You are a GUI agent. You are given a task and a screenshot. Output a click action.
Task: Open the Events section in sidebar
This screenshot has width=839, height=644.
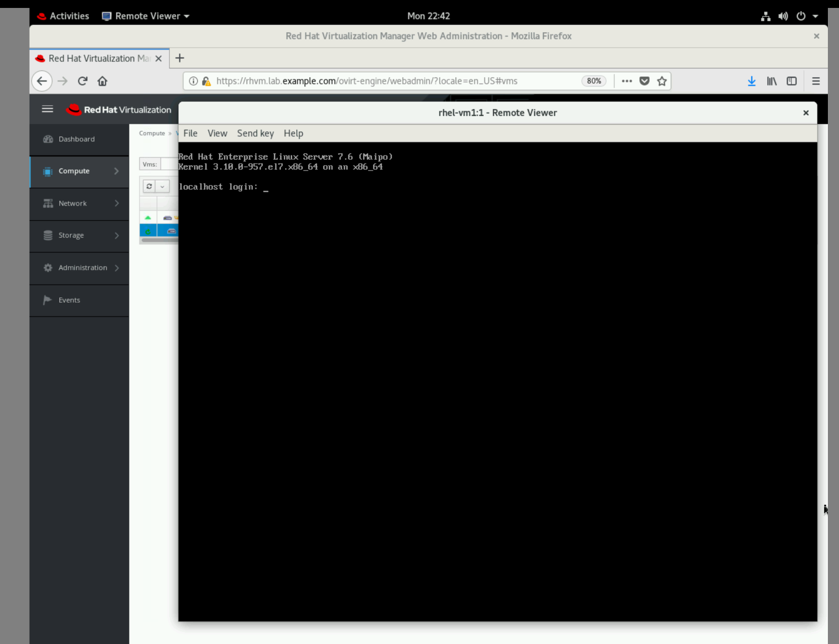click(79, 300)
